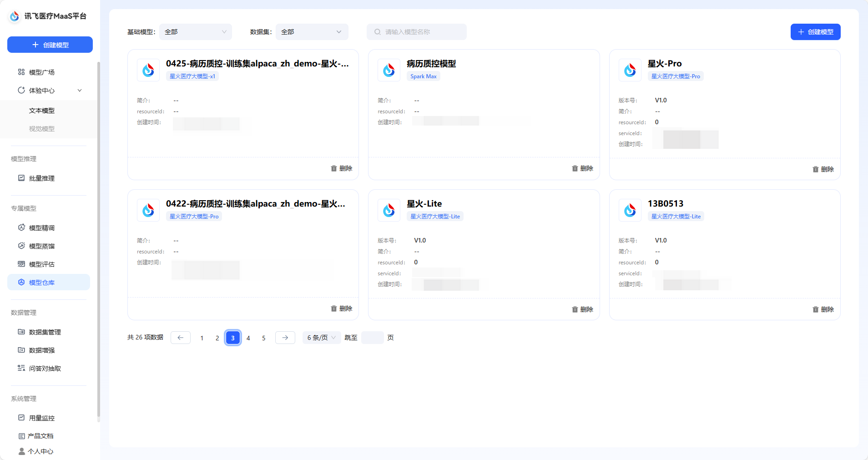Screen dimensions: 868x460
Task: Click the 数据集管理 icon
Action: 21,332
